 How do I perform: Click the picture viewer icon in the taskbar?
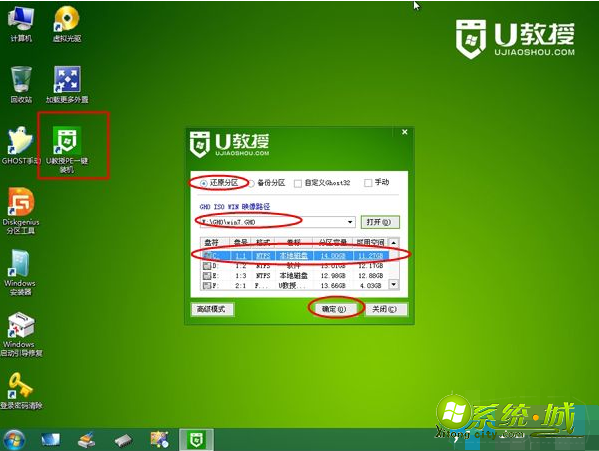159,440
